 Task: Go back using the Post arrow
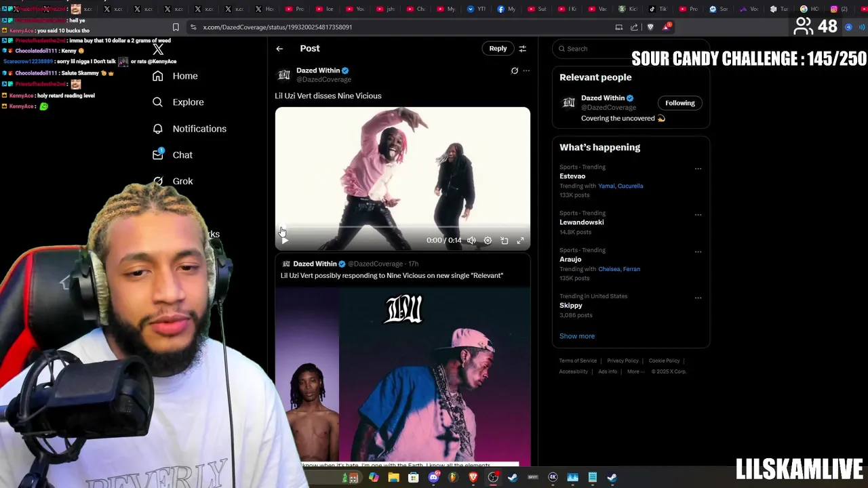(x=279, y=49)
